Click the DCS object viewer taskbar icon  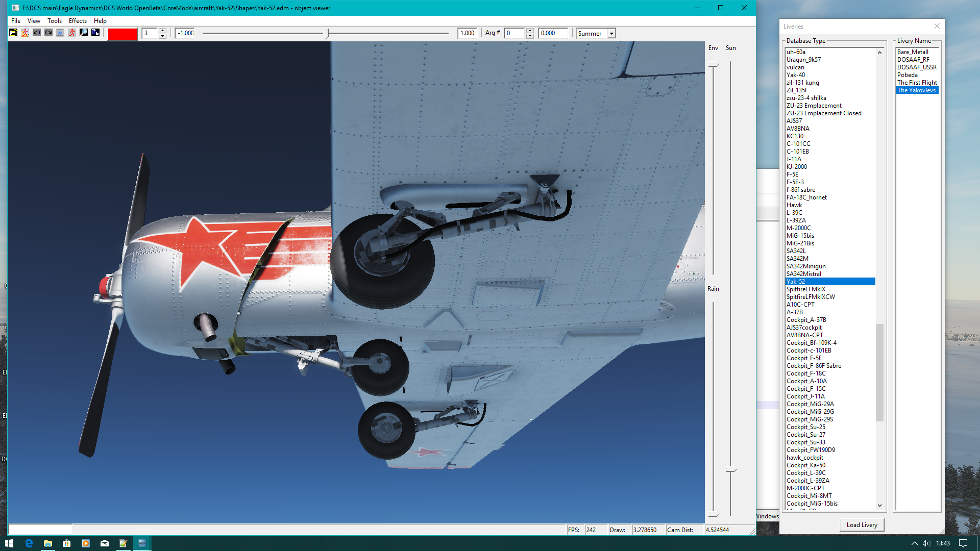point(142,543)
